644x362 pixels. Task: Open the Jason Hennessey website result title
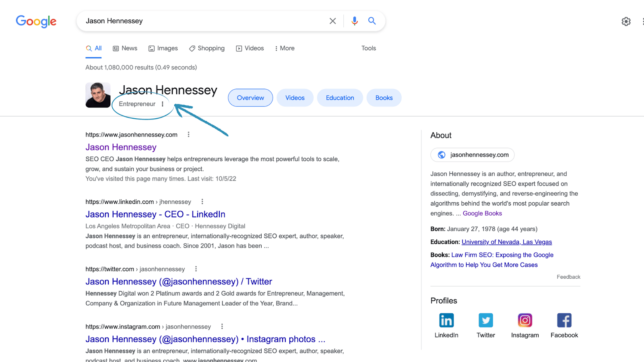121,147
